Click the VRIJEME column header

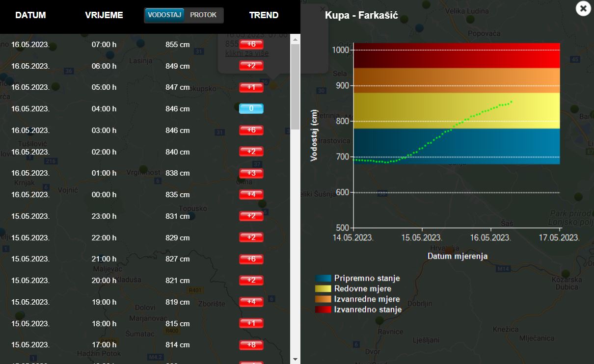click(x=104, y=15)
